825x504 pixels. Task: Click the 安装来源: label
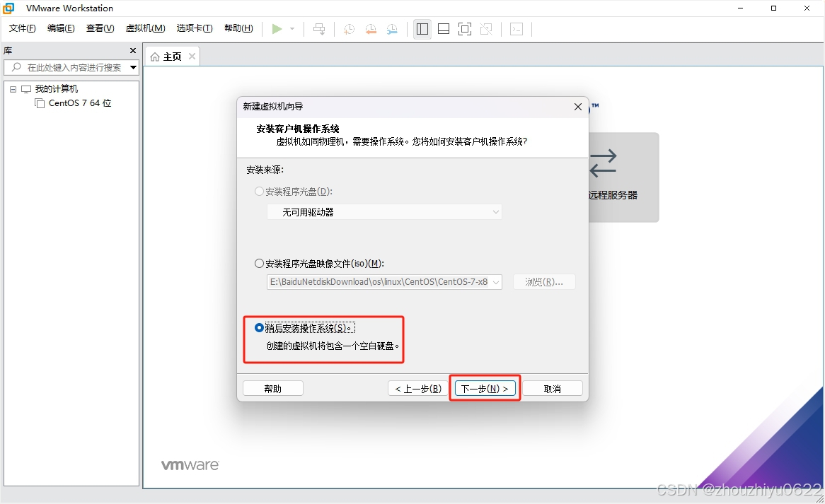coord(265,170)
